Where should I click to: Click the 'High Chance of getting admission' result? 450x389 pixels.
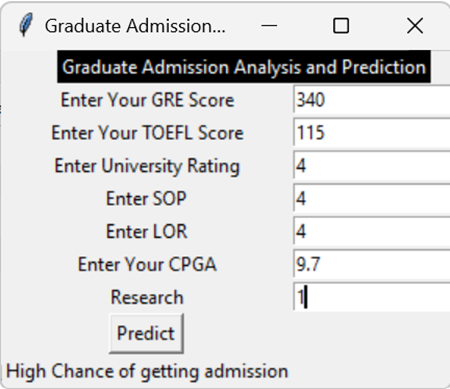[147, 371]
